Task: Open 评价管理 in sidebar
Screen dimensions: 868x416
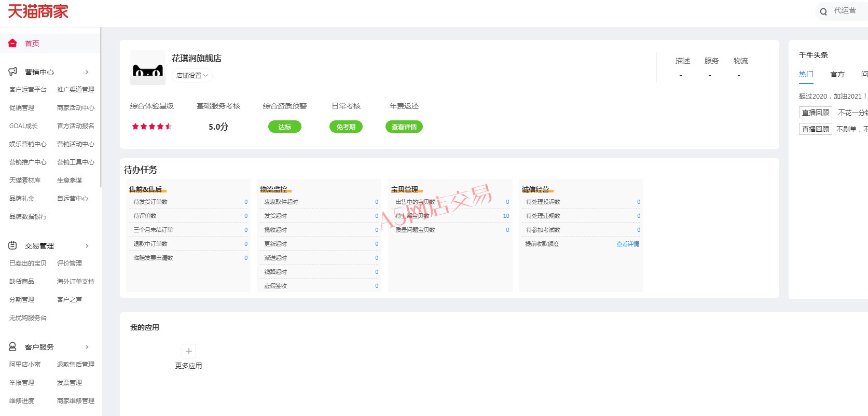Action: [70, 264]
